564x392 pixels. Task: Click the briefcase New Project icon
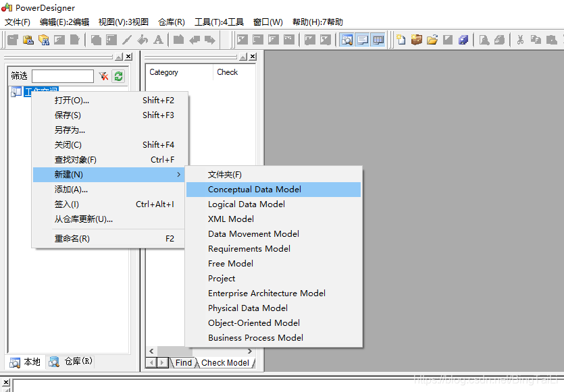[417, 40]
